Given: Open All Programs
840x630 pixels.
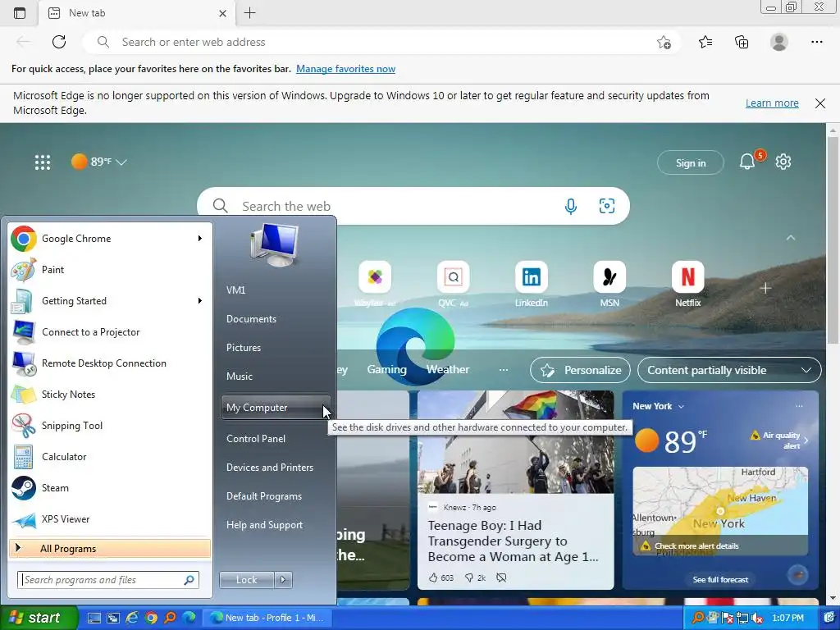Looking at the screenshot, I should pos(110,548).
